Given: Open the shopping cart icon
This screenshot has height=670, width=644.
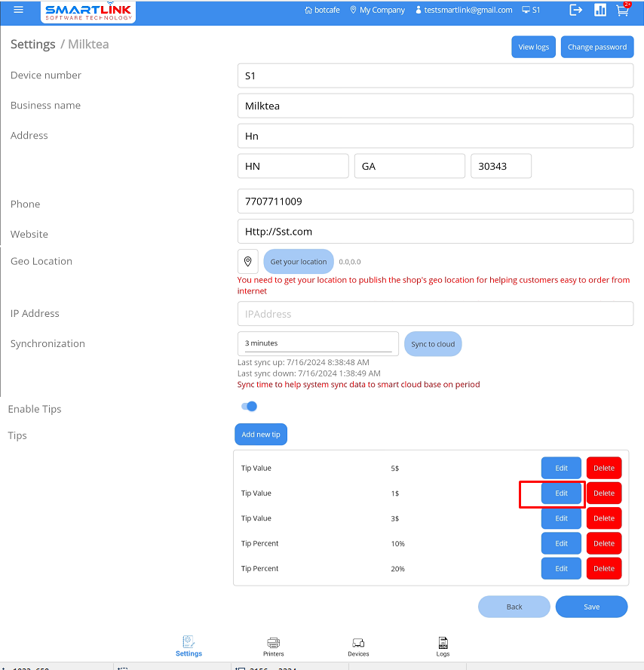Looking at the screenshot, I should point(622,11).
